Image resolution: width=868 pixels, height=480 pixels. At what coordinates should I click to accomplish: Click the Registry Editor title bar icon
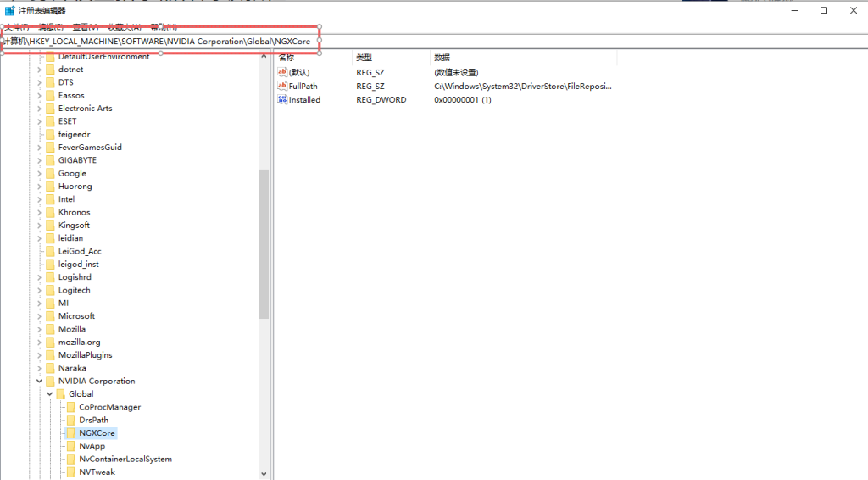9,10
